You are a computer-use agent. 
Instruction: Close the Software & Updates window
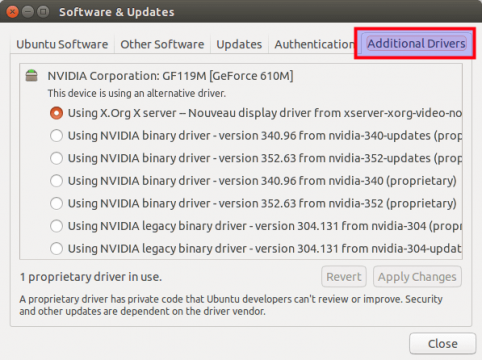(x=12, y=12)
